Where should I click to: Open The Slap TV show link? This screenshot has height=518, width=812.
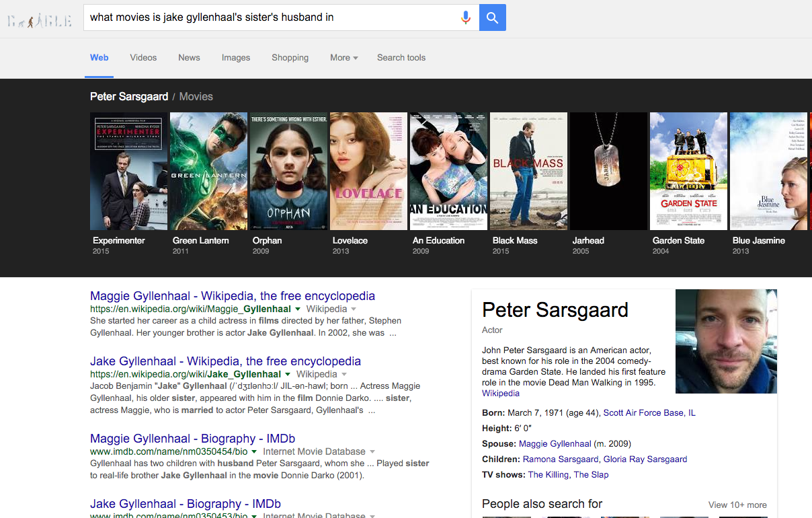[x=592, y=475]
